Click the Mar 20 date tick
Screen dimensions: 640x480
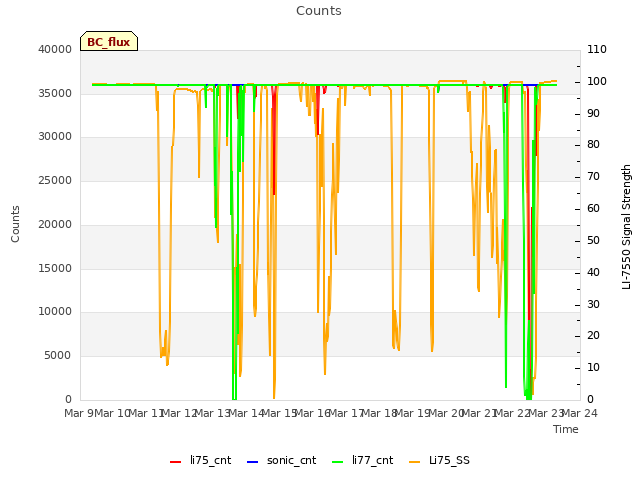tap(446, 413)
